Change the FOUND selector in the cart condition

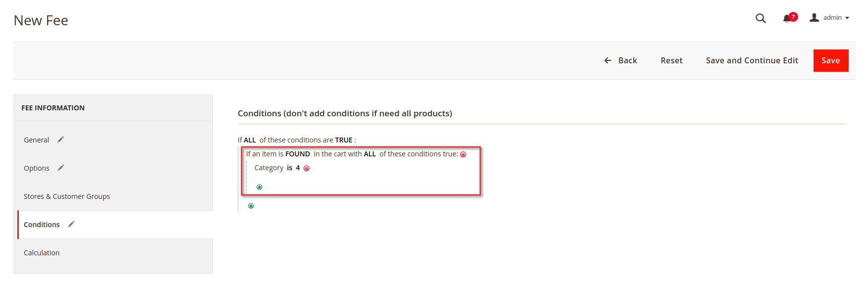(298, 154)
